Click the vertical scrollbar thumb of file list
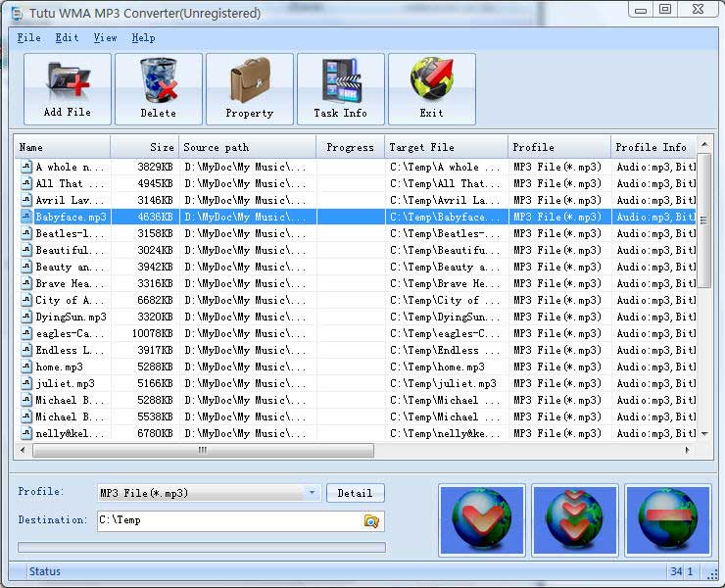 (703, 220)
